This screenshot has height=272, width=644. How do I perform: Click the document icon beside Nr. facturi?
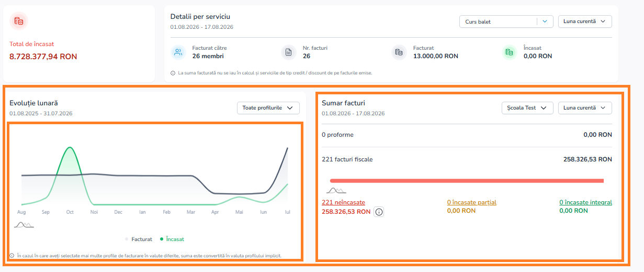tap(289, 52)
